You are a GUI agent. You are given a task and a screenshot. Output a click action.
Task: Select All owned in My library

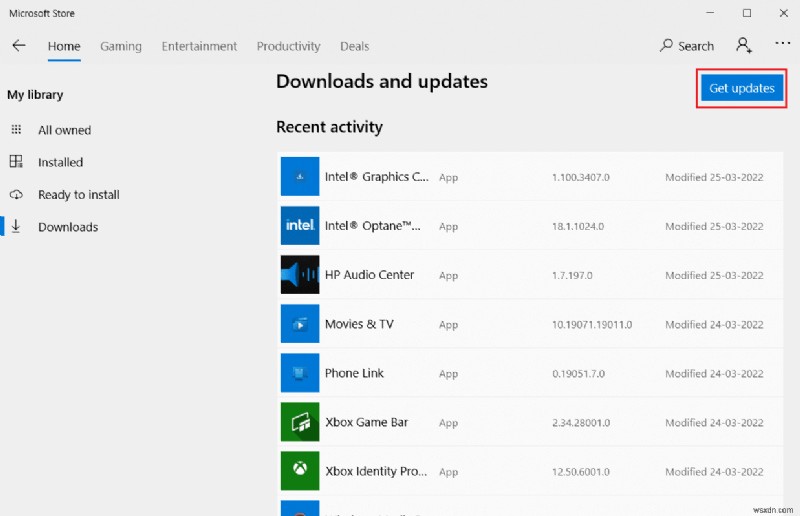pos(65,130)
